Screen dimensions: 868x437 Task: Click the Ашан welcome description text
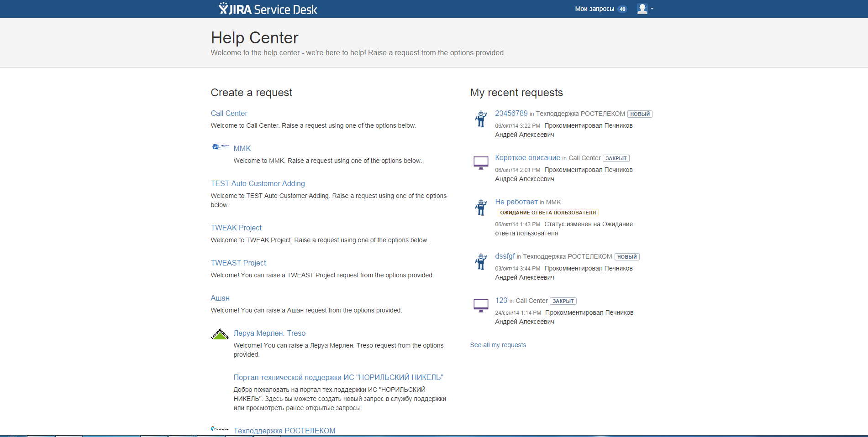click(x=306, y=310)
